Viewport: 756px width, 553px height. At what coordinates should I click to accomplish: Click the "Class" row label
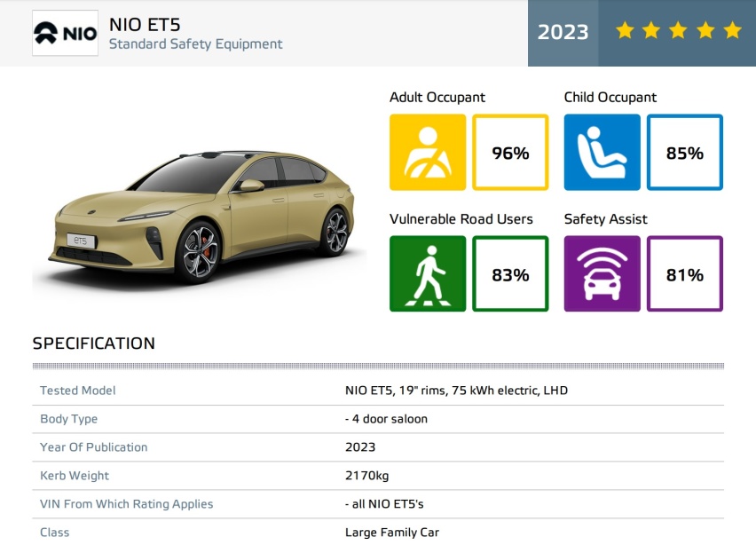tap(54, 533)
